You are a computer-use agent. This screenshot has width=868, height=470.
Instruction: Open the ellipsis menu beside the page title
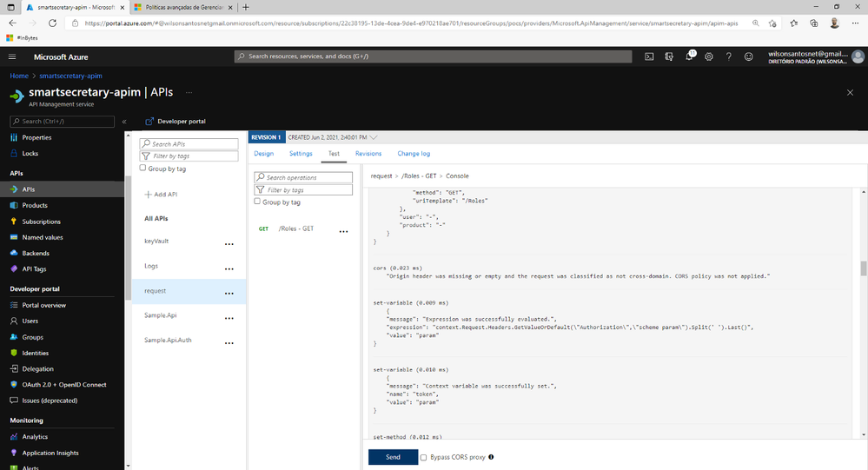[x=189, y=92]
